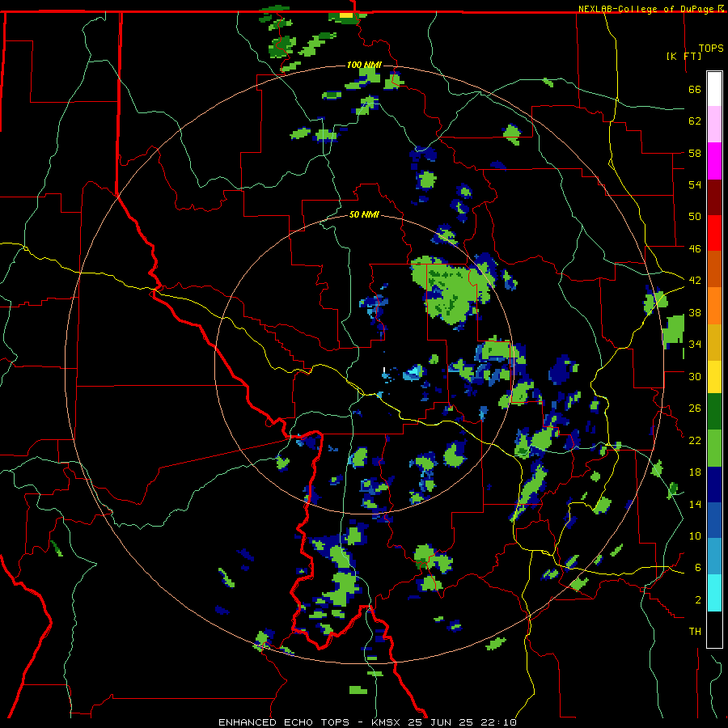
Task: Select the "TOPS" legend title
Action: click(x=711, y=48)
